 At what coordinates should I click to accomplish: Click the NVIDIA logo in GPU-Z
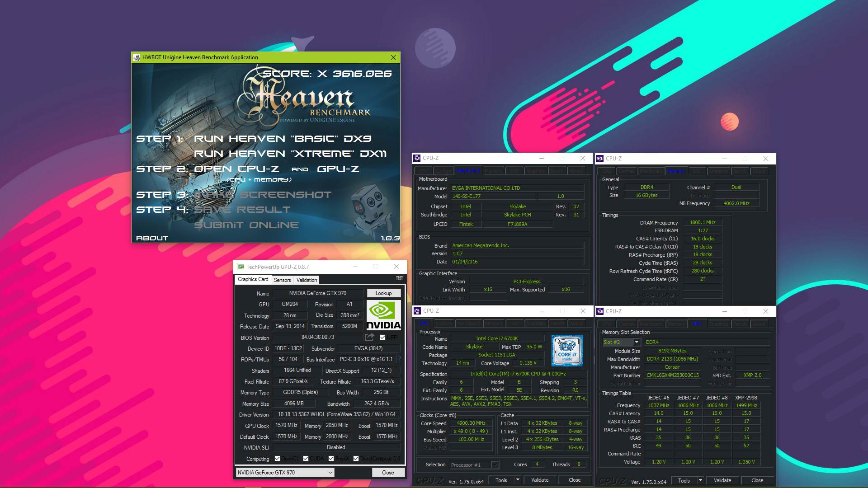(x=383, y=315)
